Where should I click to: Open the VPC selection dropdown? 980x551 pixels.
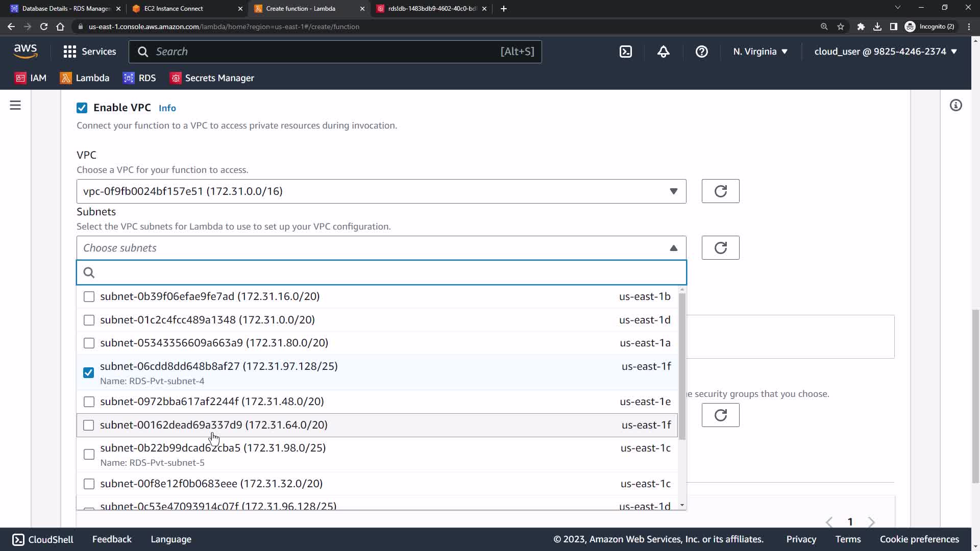point(381,191)
